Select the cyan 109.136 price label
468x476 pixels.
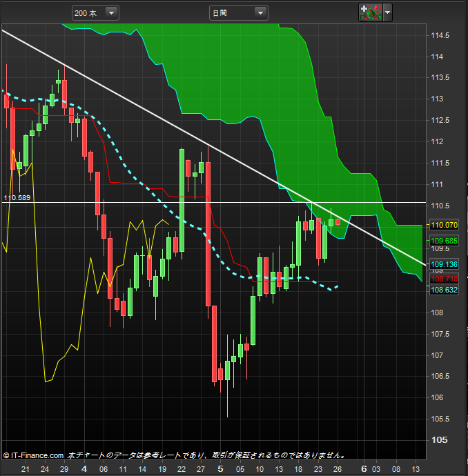pos(444,264)
